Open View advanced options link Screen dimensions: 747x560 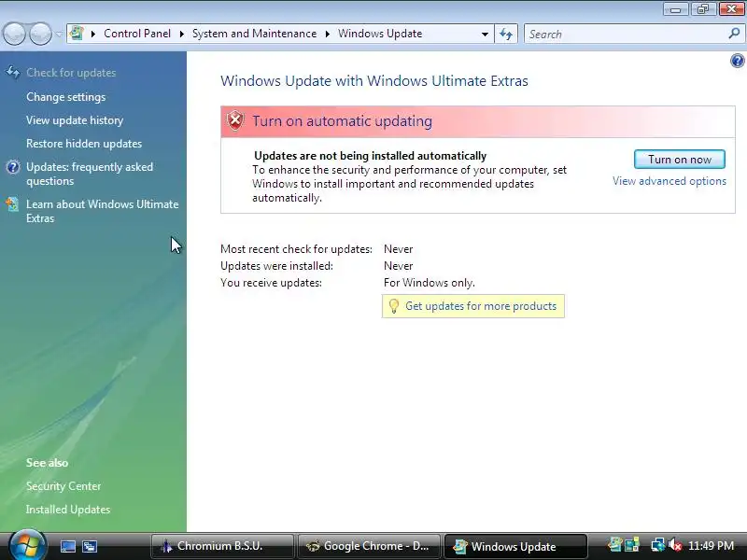669,181
